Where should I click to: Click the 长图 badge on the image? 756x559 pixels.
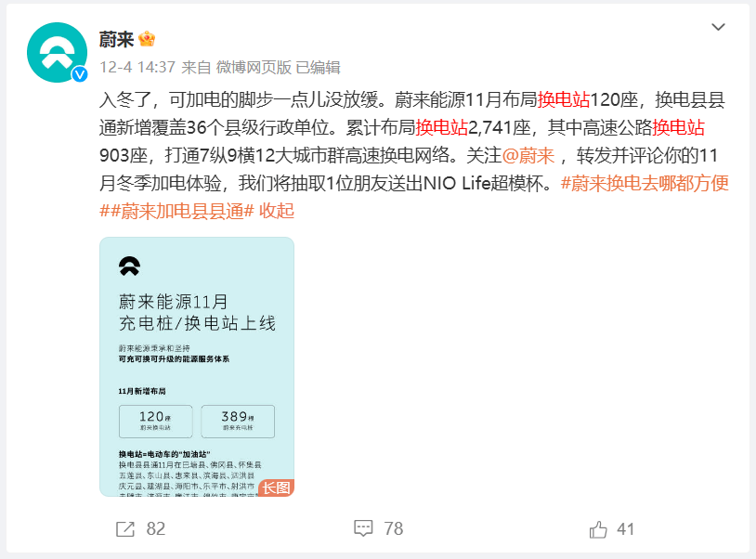[x=276, y=487]
